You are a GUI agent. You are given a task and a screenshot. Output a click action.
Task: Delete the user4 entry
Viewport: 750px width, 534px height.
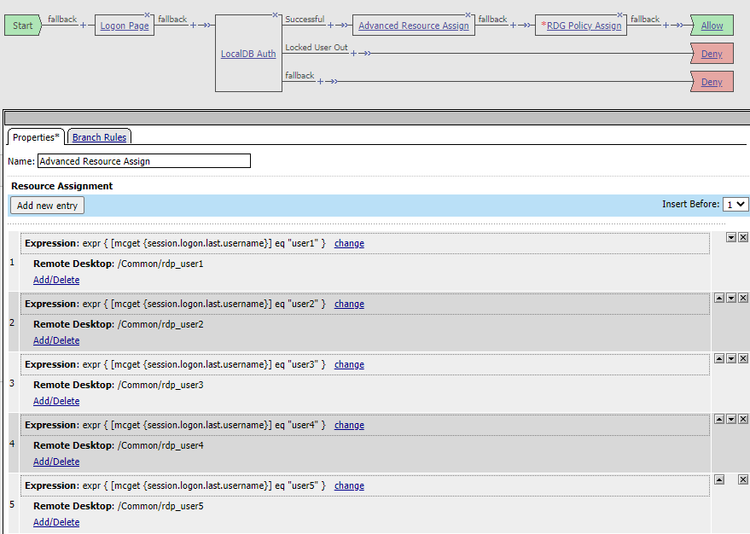point(743,419)
